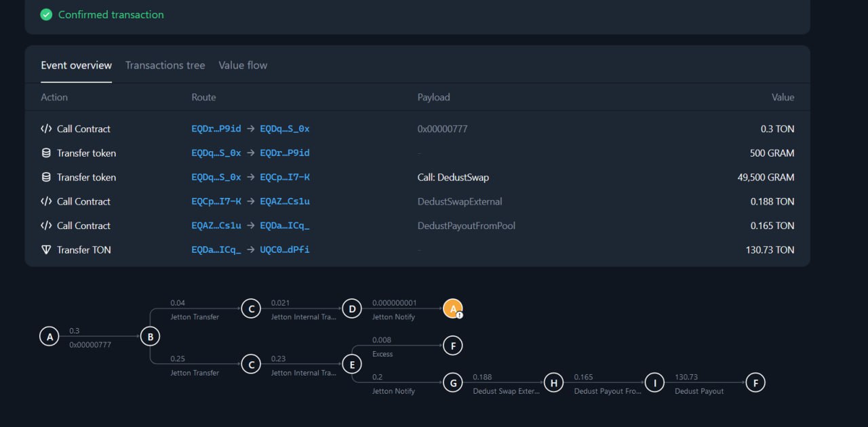Switch to the Transactions tree tab
The width and height of the screenshot is (868, 427).
pos(165,65)
